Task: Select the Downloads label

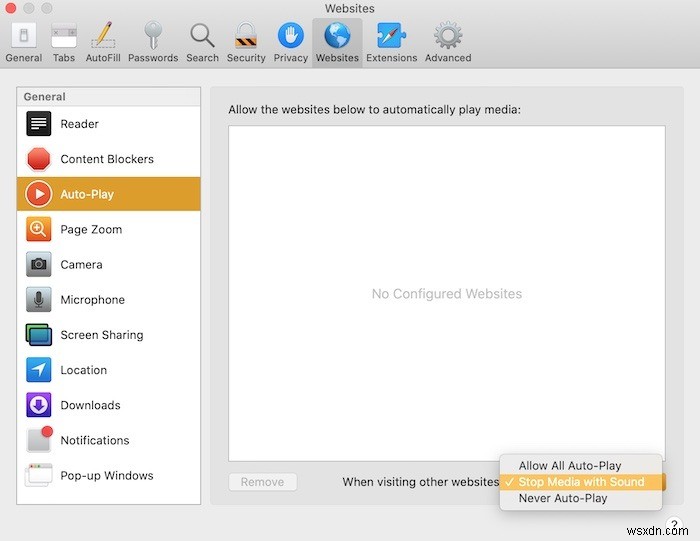Action: click(x=90, y=405)
